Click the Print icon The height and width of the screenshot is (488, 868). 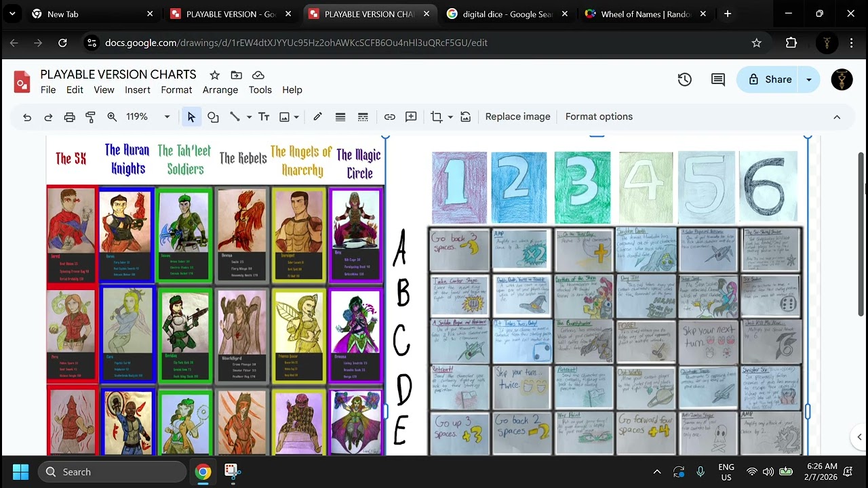(x=69, y=117)
